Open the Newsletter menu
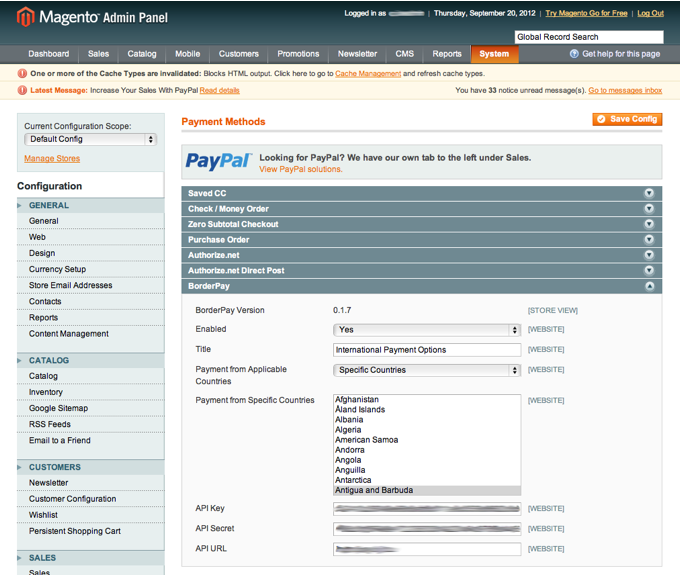This screenshot has height=575, width=680. [357, 54]
